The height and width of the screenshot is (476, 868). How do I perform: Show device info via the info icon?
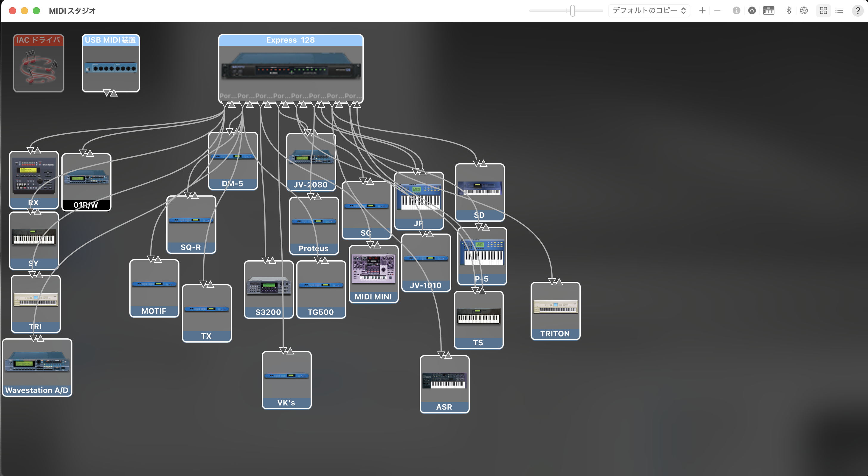(x=736, y=11)
